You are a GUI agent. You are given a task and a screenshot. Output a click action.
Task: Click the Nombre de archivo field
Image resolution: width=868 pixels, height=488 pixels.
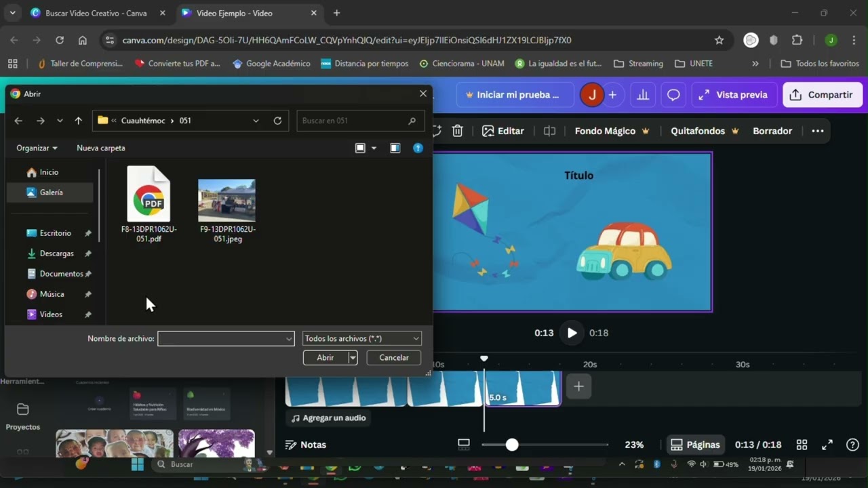click(x=226, y=338)
